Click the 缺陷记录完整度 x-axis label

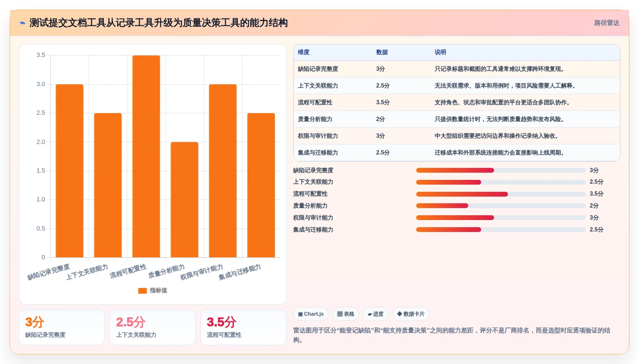point(48,272)
